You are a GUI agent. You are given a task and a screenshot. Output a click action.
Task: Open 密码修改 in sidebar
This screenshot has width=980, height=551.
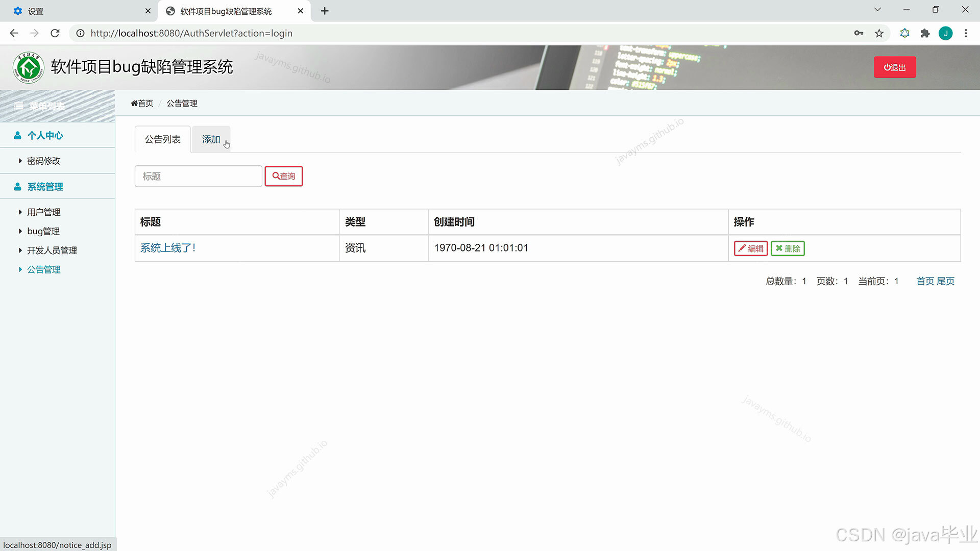pyautogui.click(x=43, y=161)
